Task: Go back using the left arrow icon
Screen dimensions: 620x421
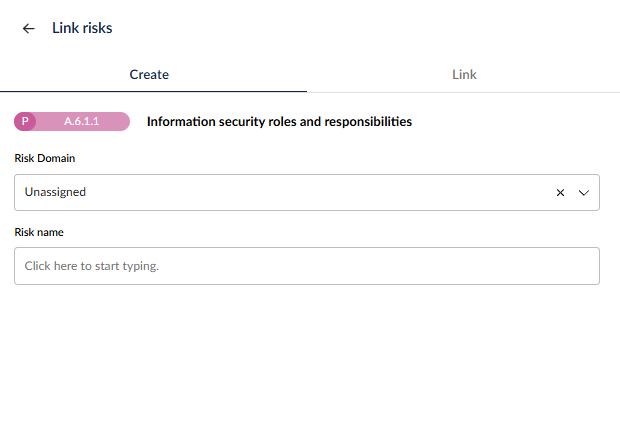Action: tap(28, 28)
